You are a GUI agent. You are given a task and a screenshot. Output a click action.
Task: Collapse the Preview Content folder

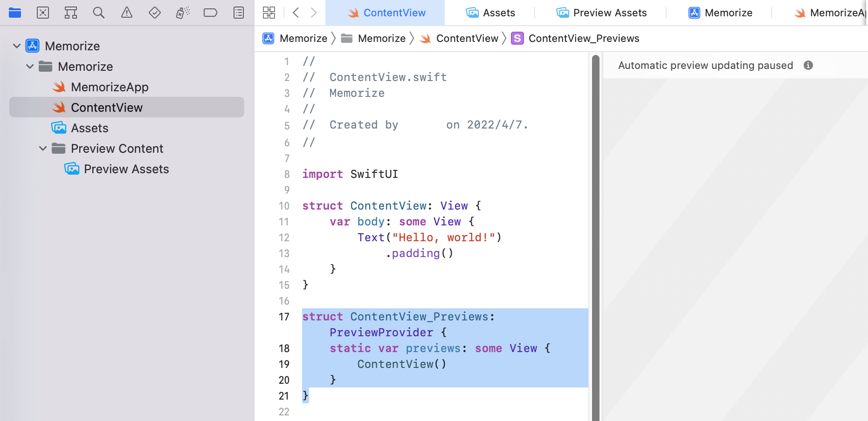point(43,148)
